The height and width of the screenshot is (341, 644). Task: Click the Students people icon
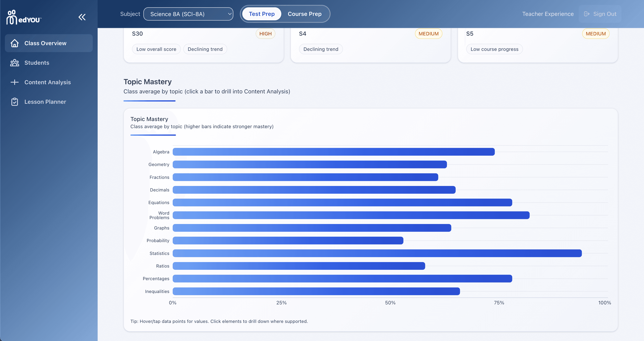(14, 63)
